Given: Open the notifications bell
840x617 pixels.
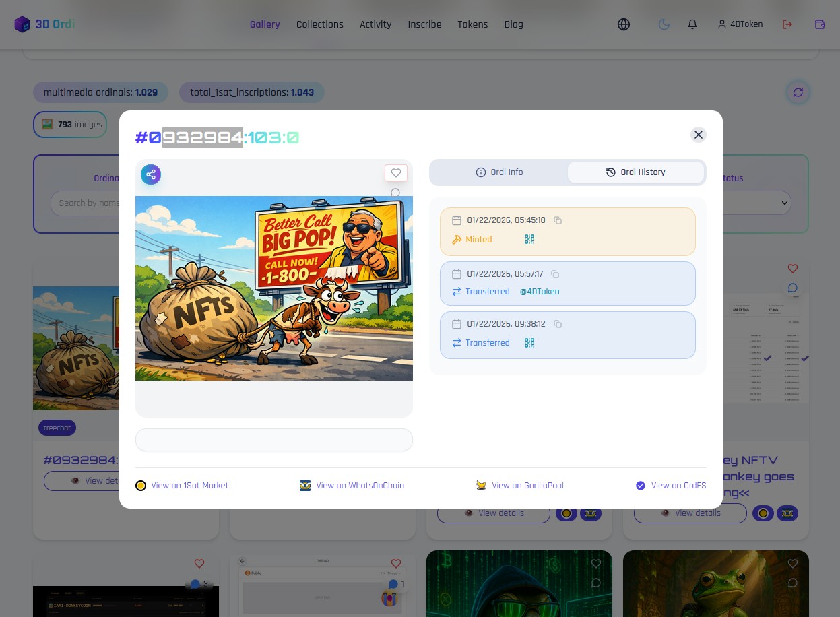Looking at the screenshot, I should pyautogui.click(x=692, y=24).
